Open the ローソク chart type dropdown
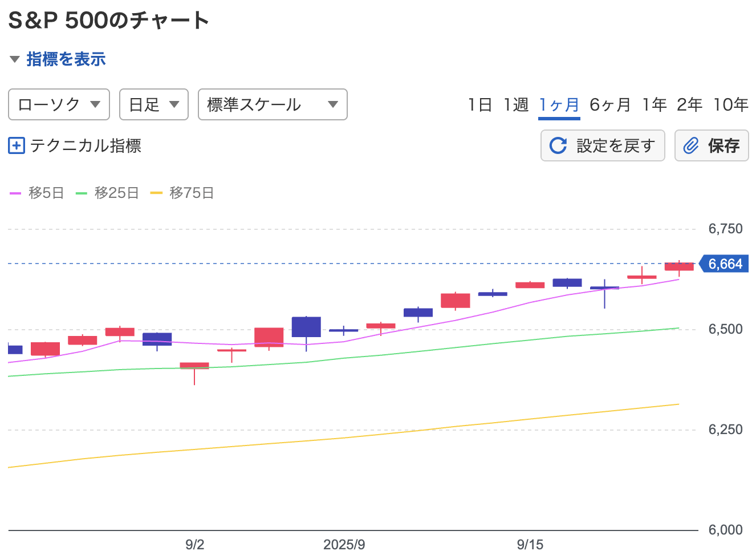756x559 pixels. tap(59, 104)
